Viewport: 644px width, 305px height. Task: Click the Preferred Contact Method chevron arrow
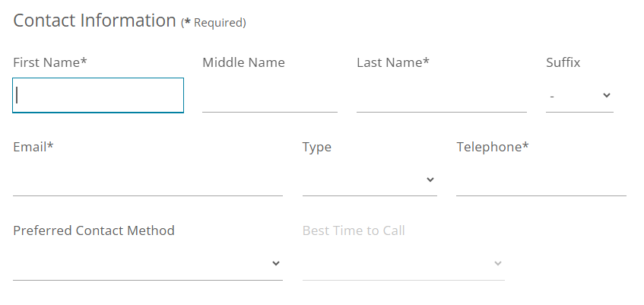coord(276,264)
